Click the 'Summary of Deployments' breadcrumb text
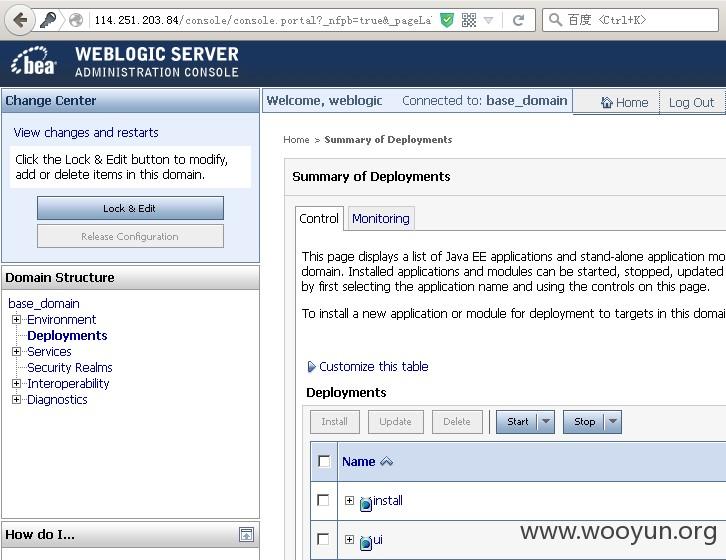The width and height of the screenshot is (726, 560). pyautogui.click(x=388, y=139)
